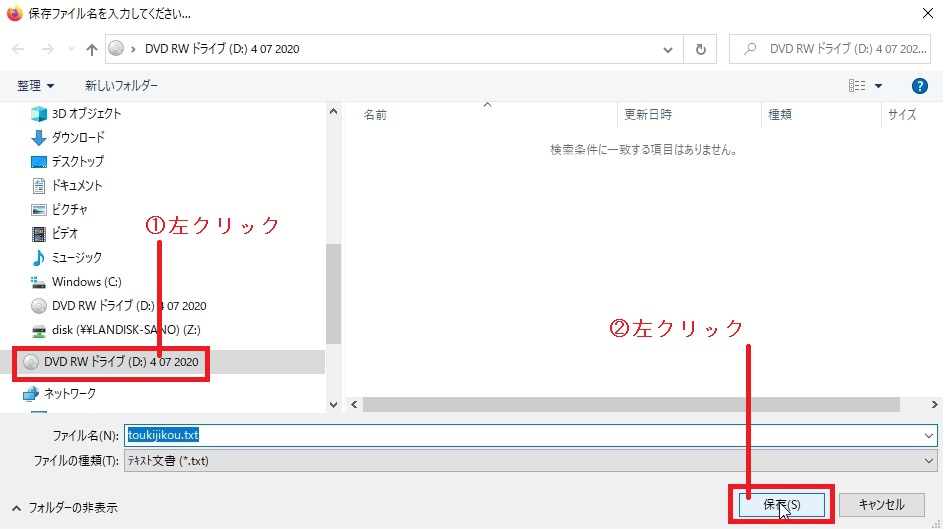Viewport: 943px width, 529px height.
Task: Collapse folders with フォルダーの非表示
Action: [x=64, y=508]
